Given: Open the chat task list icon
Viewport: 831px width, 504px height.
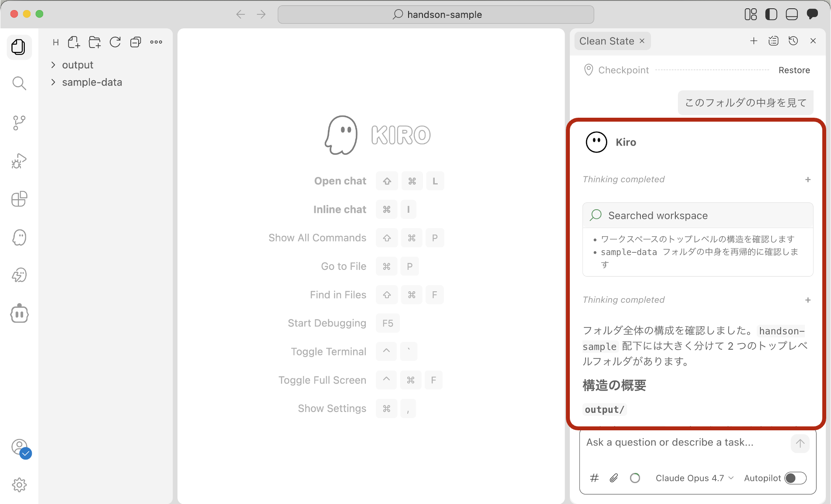Looking at the screenshot, I should coord(773,41).
